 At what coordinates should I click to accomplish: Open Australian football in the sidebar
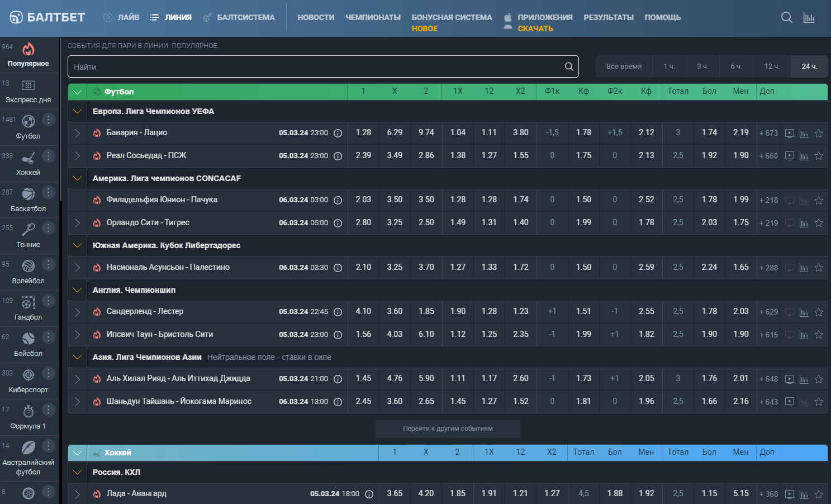28,458
